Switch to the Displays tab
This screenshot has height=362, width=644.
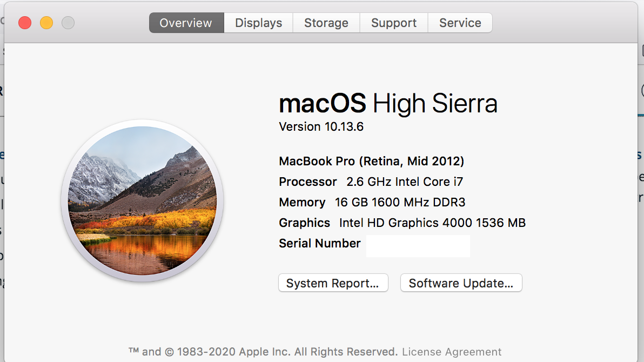[x=258, y=23]
